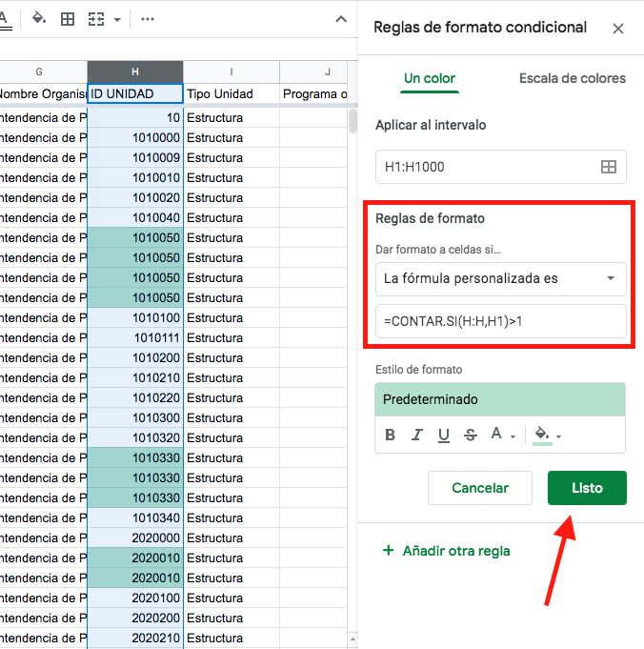The width and height of the screenshot is (644, 649).
Task: Click the cell with value 1010040
Action: [x=135, y=217]
